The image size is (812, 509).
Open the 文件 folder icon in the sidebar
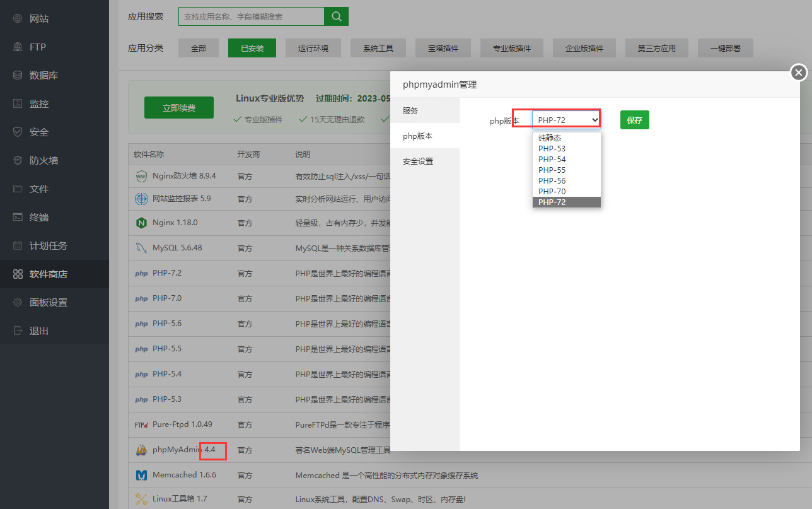[x=18, y=189]
